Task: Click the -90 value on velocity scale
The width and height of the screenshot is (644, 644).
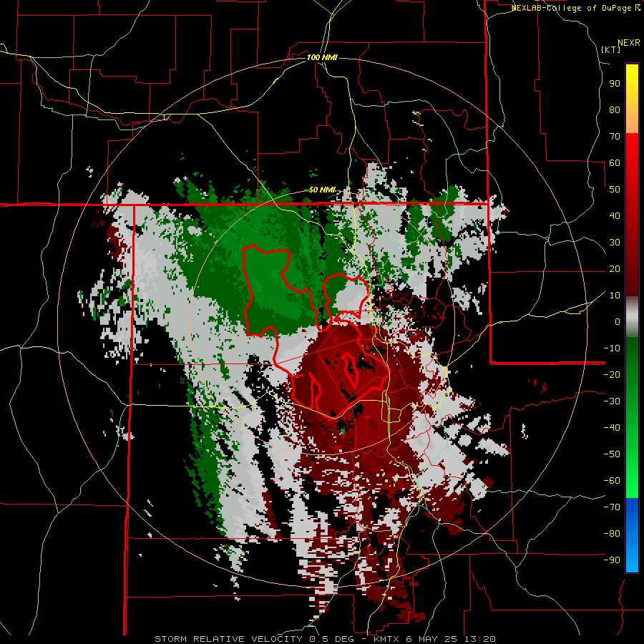Action: pos(612,560)
